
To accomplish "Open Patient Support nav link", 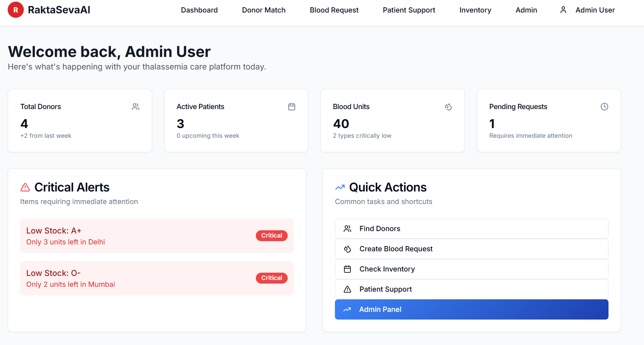I will point(409,10).
